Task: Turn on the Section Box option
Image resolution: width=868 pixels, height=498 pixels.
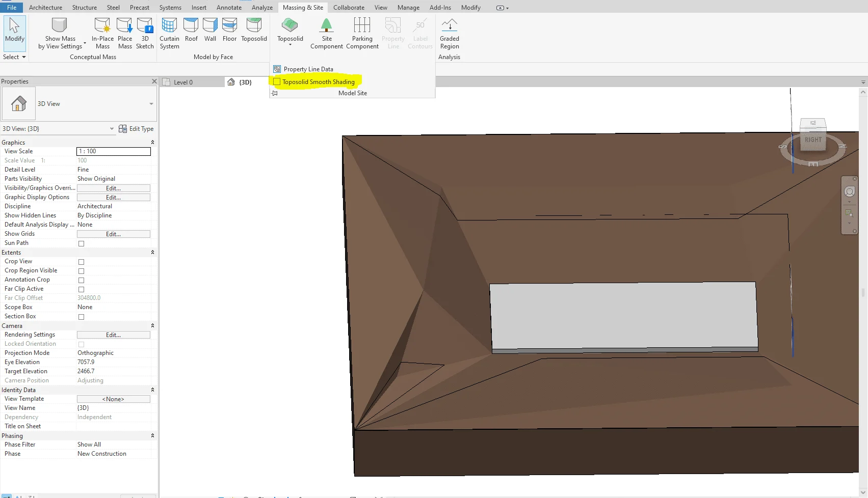Action: pyautogui.click(x=81, y=316)
